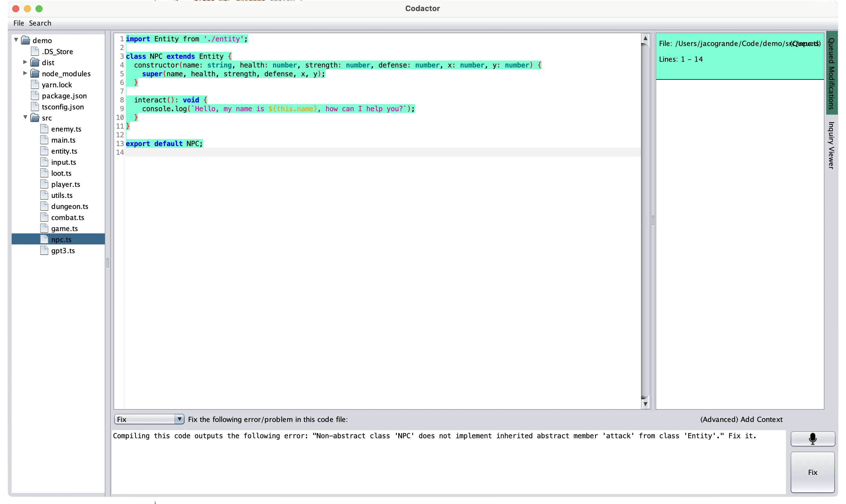Screen dimensions: 846x504
Task: Click the .DS_Store file icon
Action: [35, 51]
